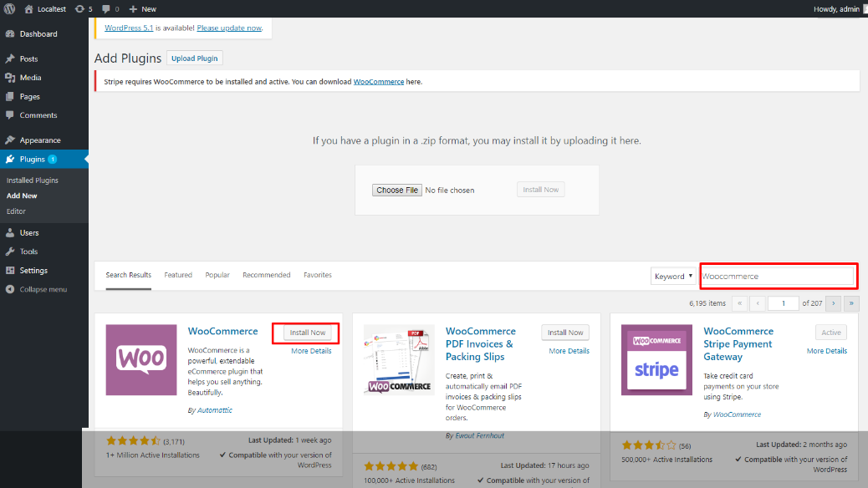Go to next page of search results
Image resolution: width=868 pixels, height=488 pixels.
tap(833, 303)
